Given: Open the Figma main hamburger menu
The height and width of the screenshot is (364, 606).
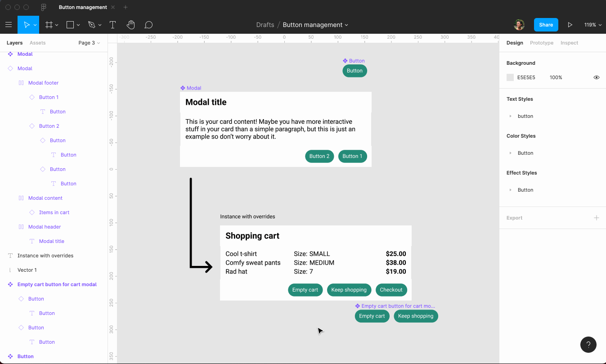Looking at the screenshot, I should [9, 25].
